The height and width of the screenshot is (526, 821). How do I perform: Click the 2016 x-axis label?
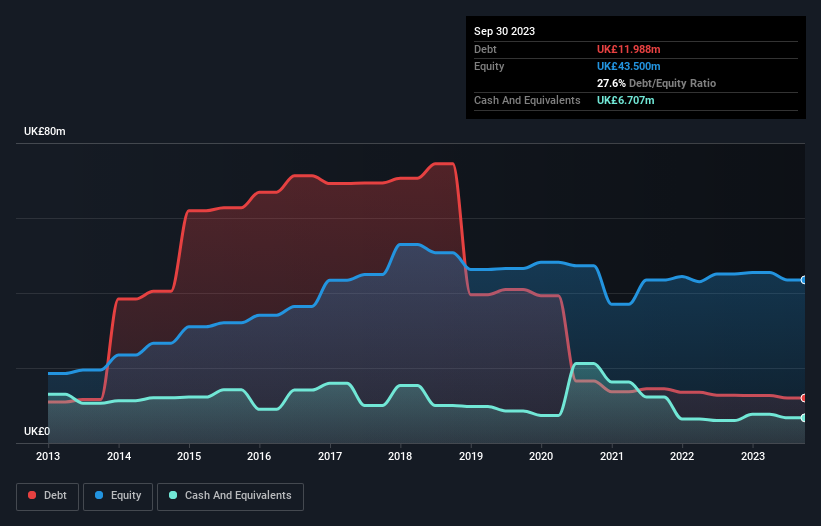pos(259,456)
